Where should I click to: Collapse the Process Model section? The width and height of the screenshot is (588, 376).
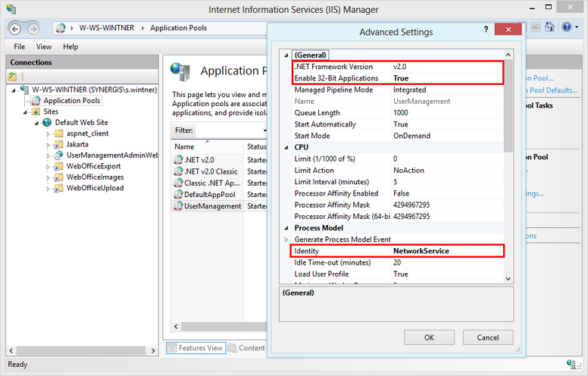point(286,228)
